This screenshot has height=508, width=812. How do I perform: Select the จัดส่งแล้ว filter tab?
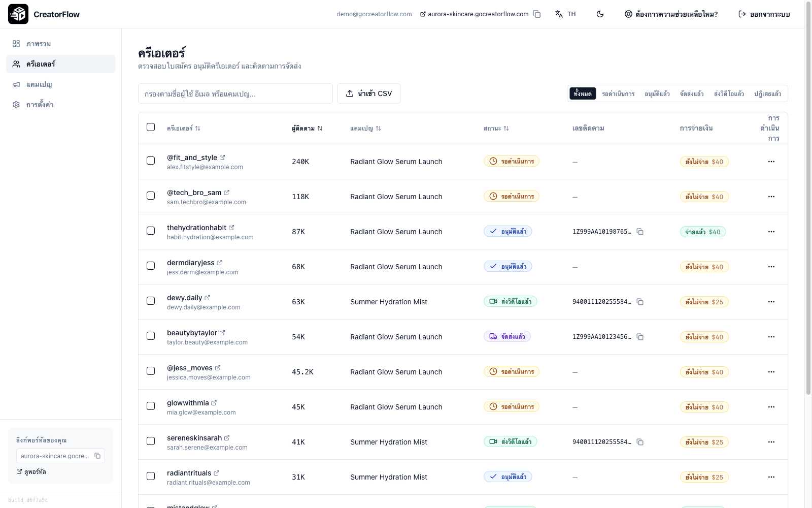(x=692, y=94)
